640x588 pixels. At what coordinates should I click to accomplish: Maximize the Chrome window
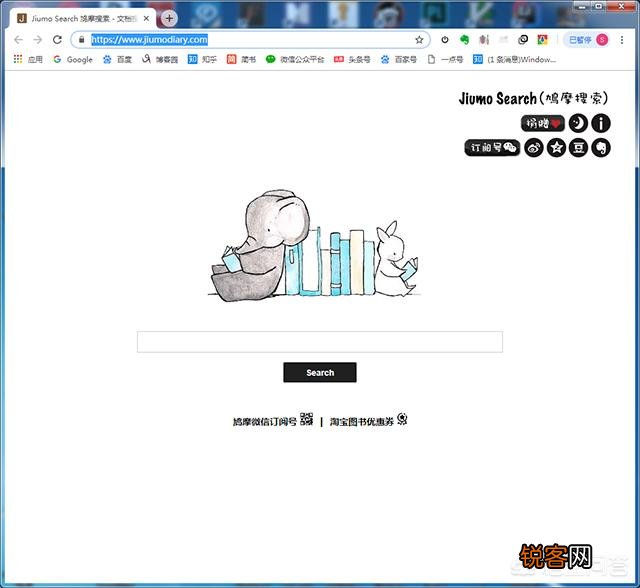[x=599, y=6]
